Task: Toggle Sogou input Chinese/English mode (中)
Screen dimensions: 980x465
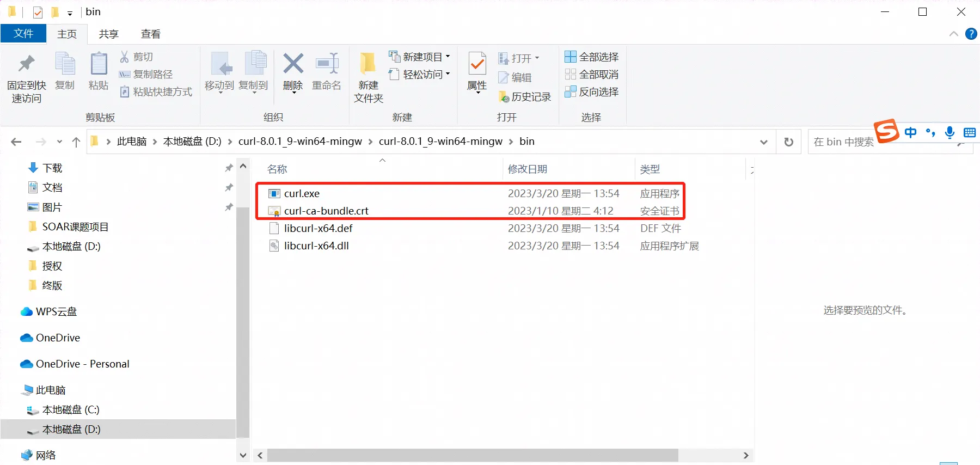Action: (x=910, y=132)
